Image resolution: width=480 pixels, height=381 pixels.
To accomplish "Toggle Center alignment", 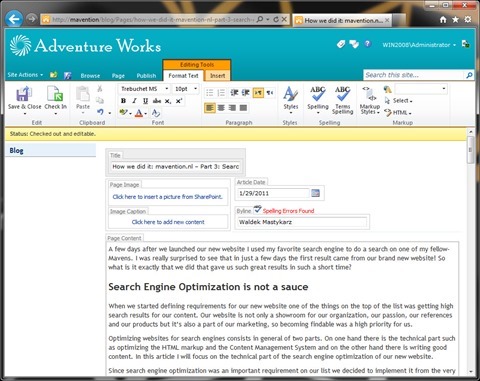I will (x=221, y=108).
